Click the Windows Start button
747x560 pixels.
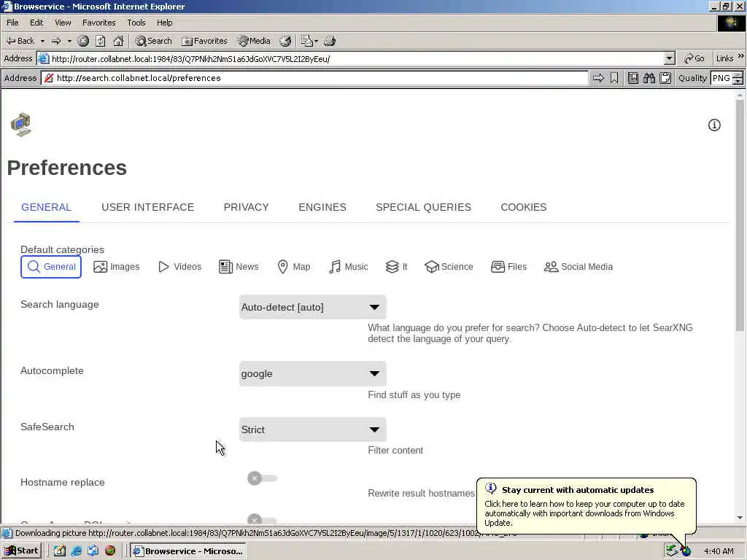pos(21,551)
